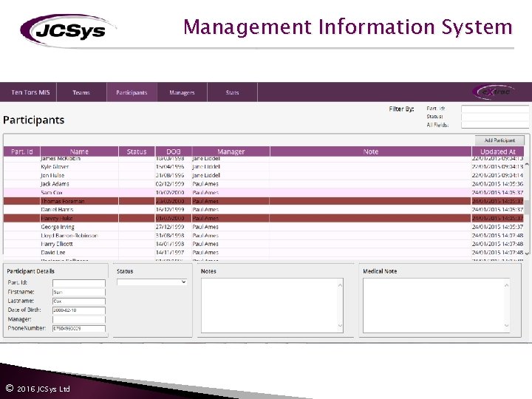Select the Jack Adams row
Viewport: 532px width, 399px height.
pos(264,184)
